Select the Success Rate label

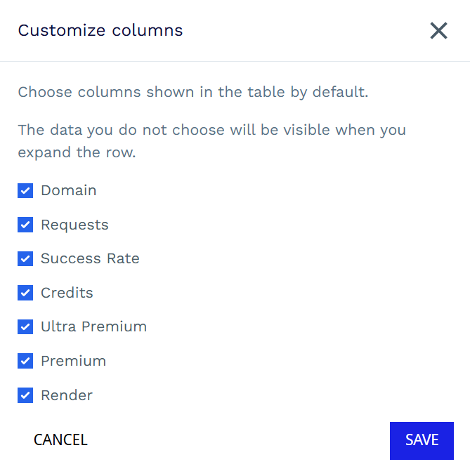90,258
